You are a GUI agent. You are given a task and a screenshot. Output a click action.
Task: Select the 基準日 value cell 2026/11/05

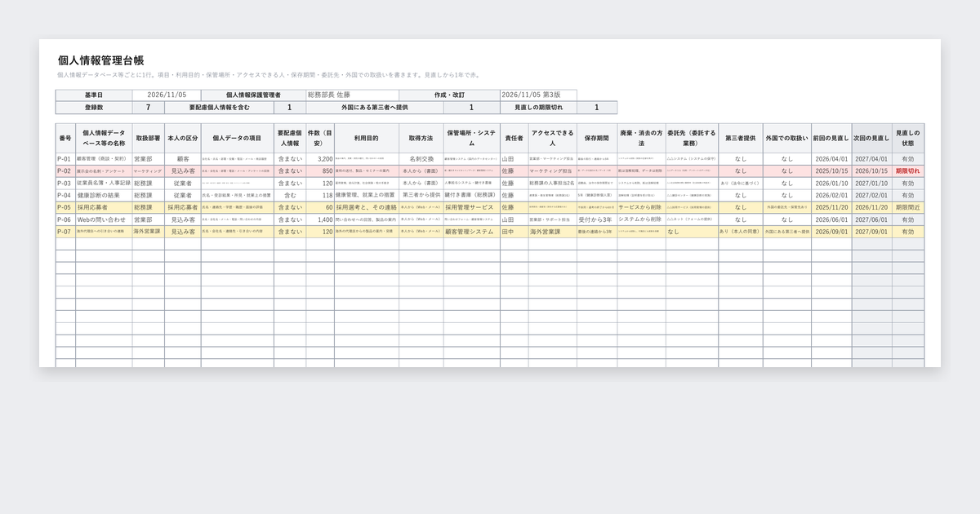[167, 95]
